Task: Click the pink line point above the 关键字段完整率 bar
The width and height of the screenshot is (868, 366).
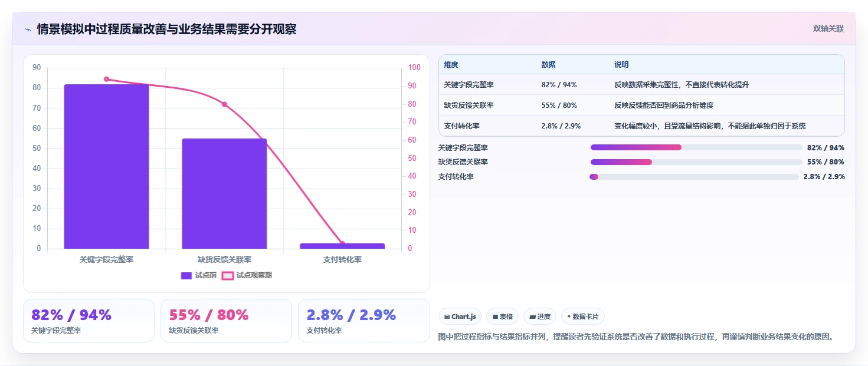Action: [106, 79]
